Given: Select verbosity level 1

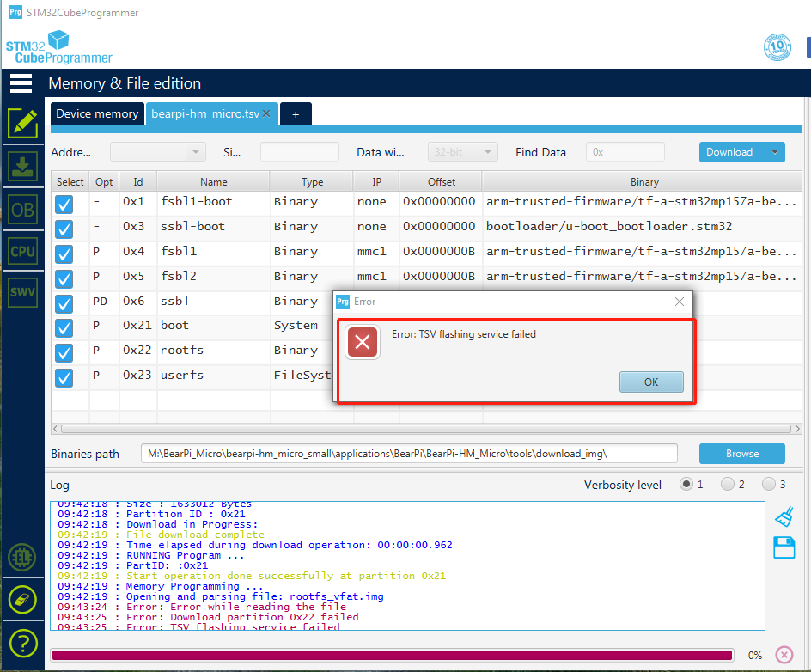Looking at the screenshot, I should click(686, 484).
